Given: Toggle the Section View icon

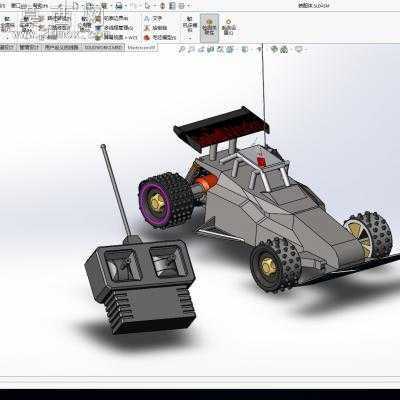Looking at the screenshot, I should tap(211, 50).
